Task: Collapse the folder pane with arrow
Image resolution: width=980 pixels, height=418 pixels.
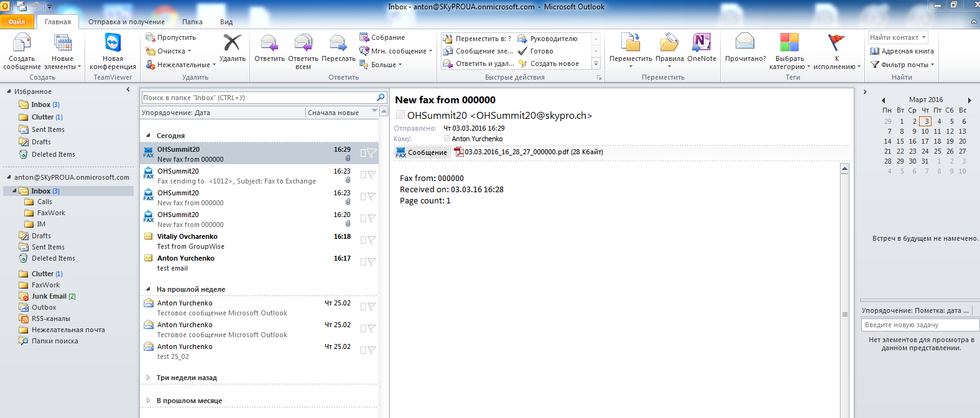Action: click(128, 90)
